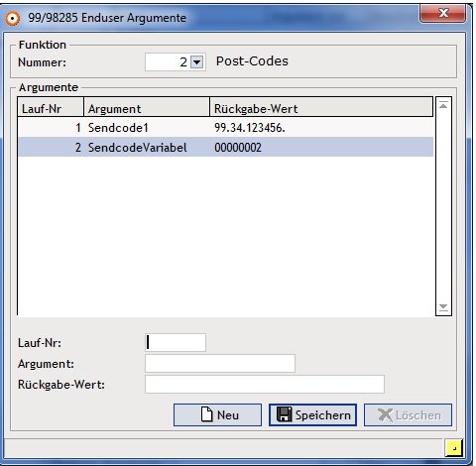Sort by the Argument column header
Screen dimensions: 476x466
147,107
